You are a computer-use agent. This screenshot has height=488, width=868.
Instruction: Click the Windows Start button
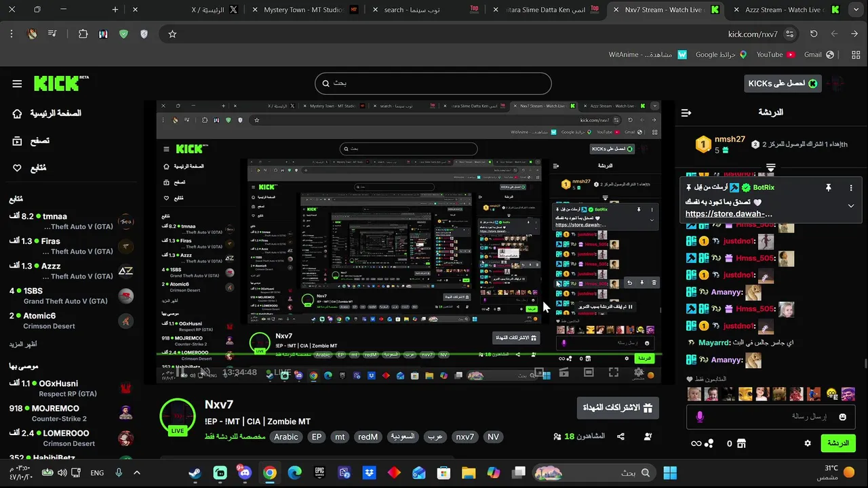pyautogui.click(x=670, y=472)
